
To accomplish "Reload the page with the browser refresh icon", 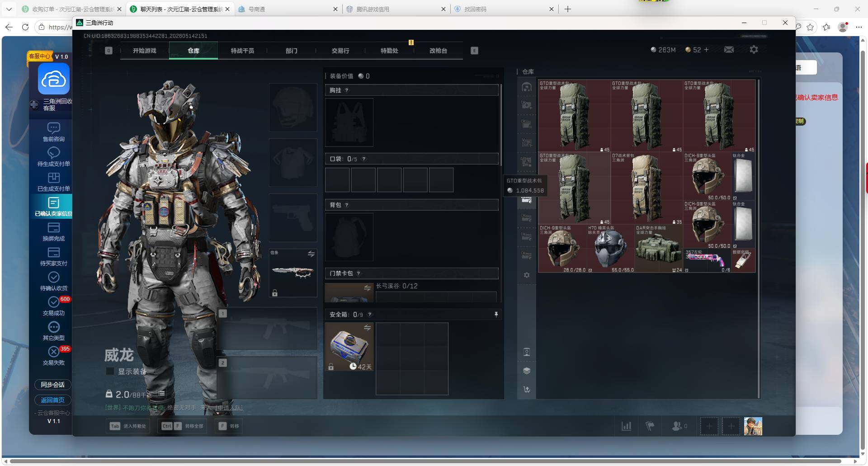I will pos(25,27).
